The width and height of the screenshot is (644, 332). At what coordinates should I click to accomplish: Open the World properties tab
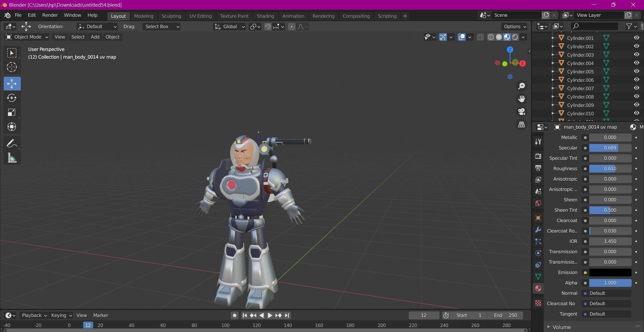pyautogui.click(x=538, y=203)
